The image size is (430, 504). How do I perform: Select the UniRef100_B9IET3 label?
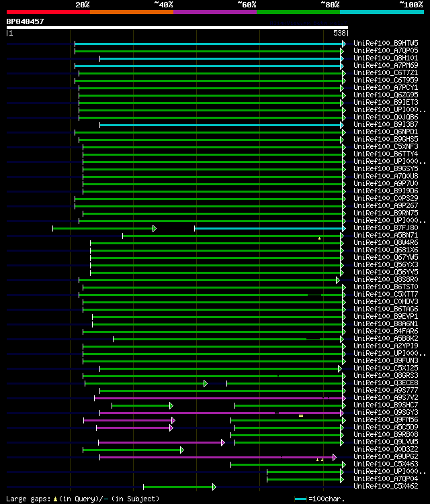click(386, 103)
